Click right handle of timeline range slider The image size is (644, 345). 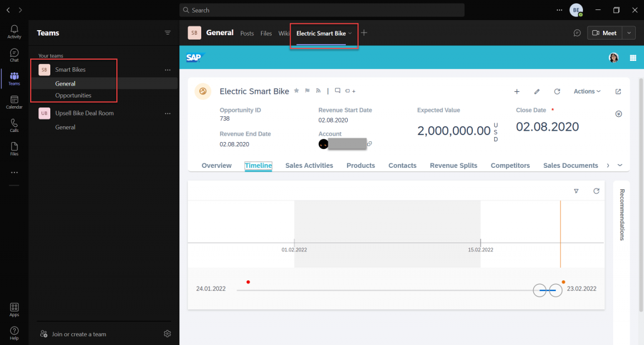(556, 290)
